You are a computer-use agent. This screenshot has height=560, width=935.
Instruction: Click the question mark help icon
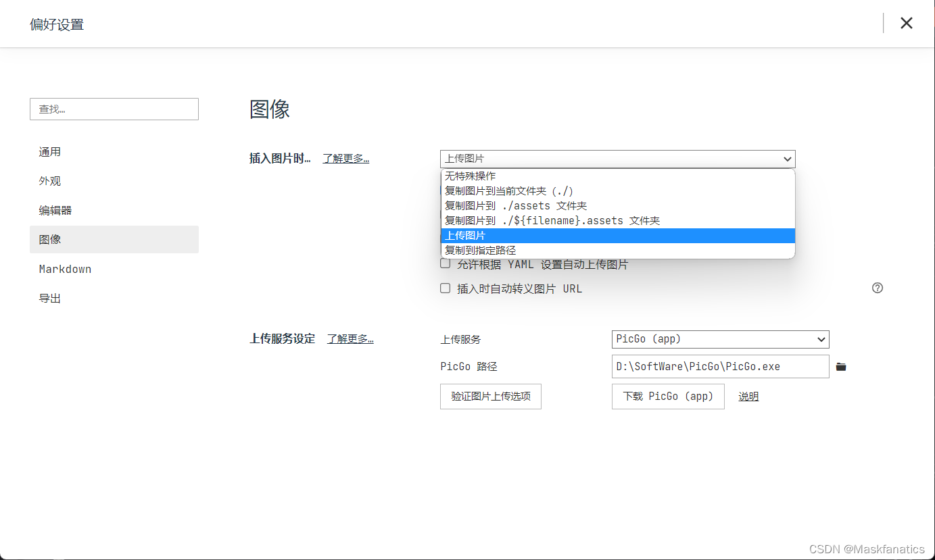tap(878, 288)
